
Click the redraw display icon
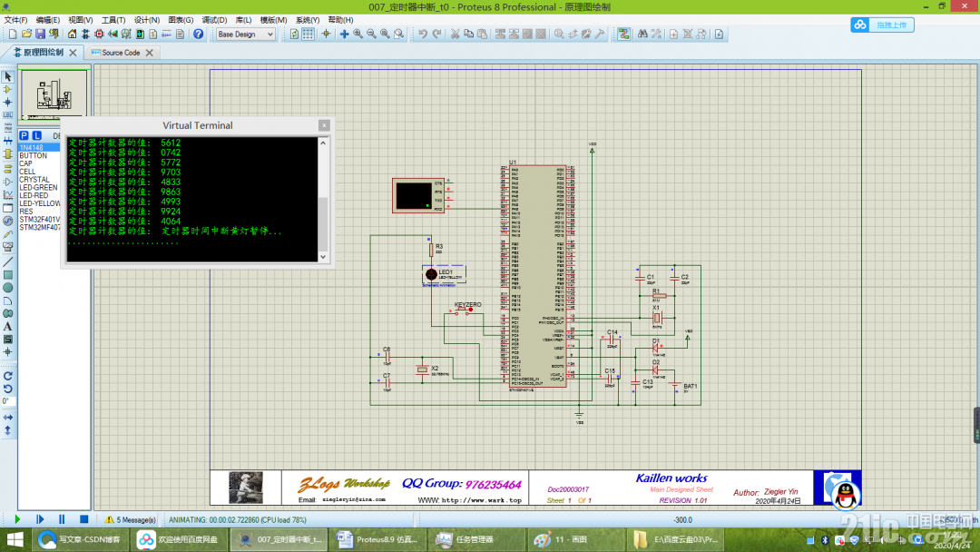[x=294, y=34]
